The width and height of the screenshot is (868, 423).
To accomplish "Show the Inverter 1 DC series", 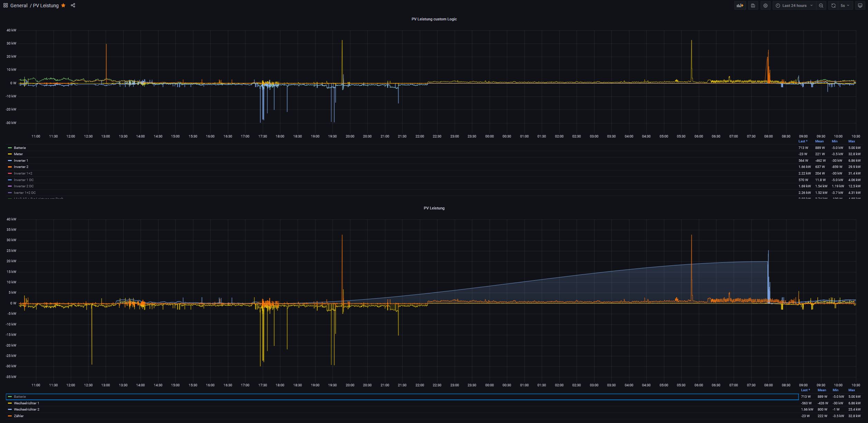I will click(23, 180).
